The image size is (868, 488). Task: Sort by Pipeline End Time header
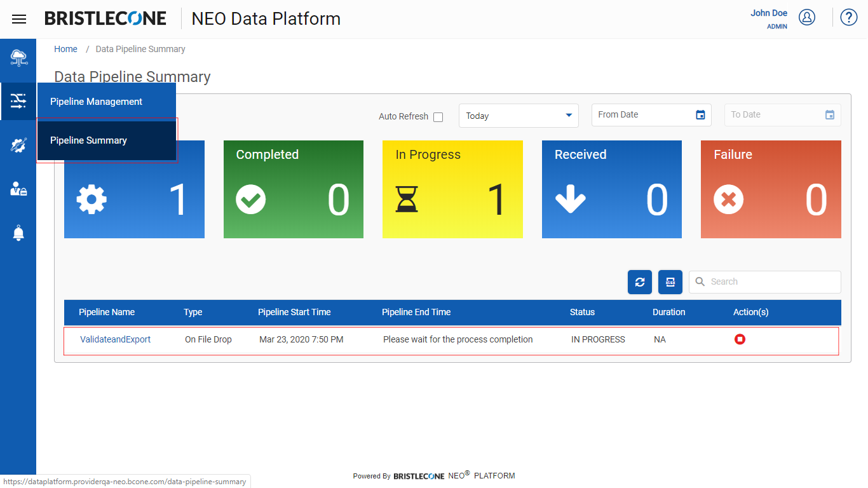(x=416, y=312)
